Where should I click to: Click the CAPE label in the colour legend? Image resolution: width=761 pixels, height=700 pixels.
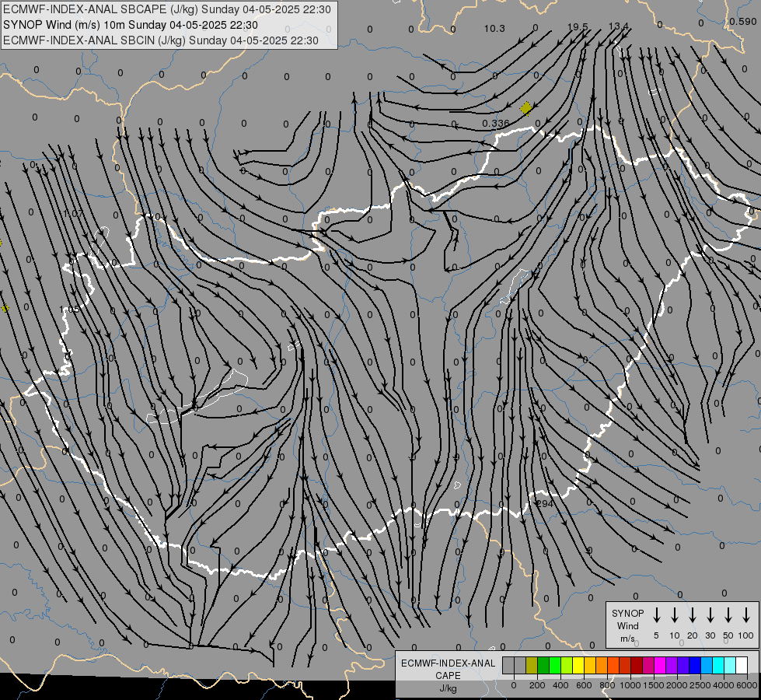[x=448, y=676]
